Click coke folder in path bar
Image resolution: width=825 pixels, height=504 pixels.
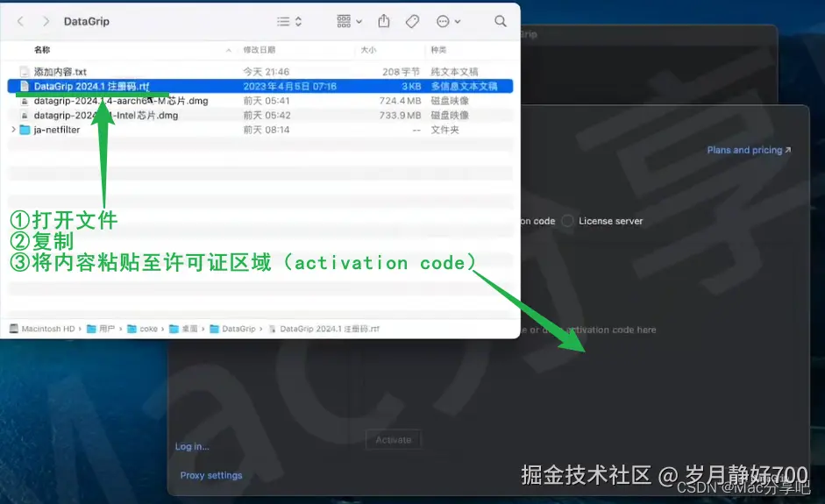tap(142, 329)
